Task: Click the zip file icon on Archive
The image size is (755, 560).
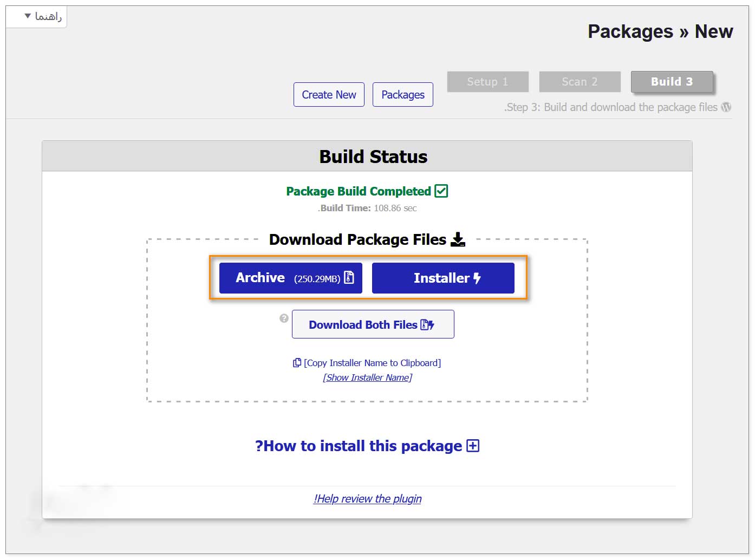Action: pos(349,277)
